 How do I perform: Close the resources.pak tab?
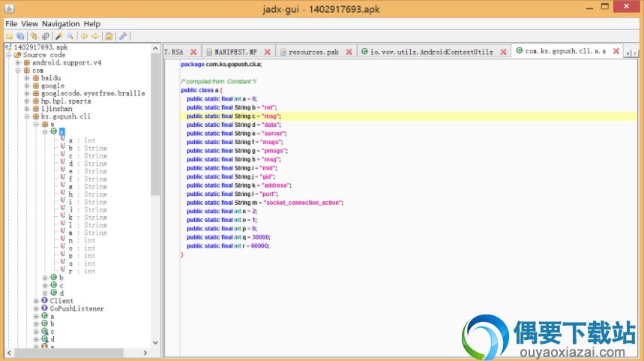coord(349,52)
